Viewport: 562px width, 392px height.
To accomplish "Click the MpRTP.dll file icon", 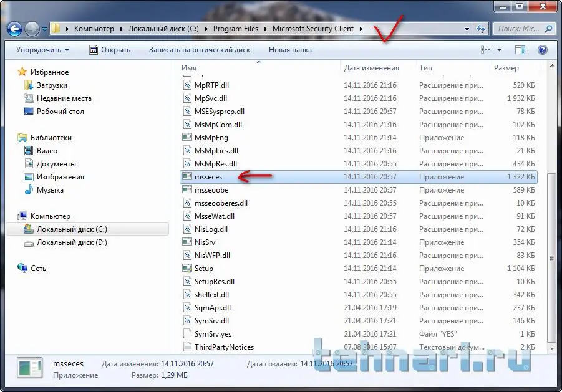I will 187,85.
